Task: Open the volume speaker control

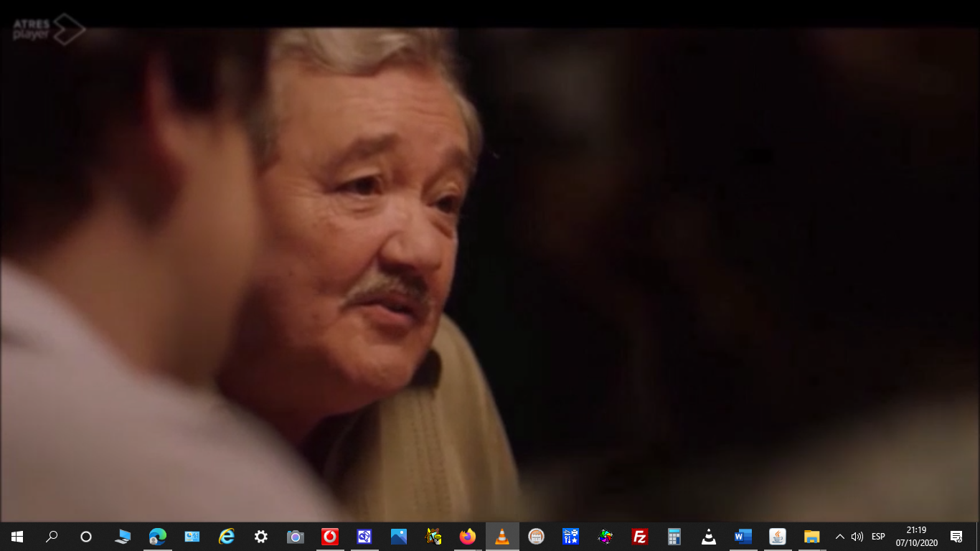Action: tap(857, 537)
